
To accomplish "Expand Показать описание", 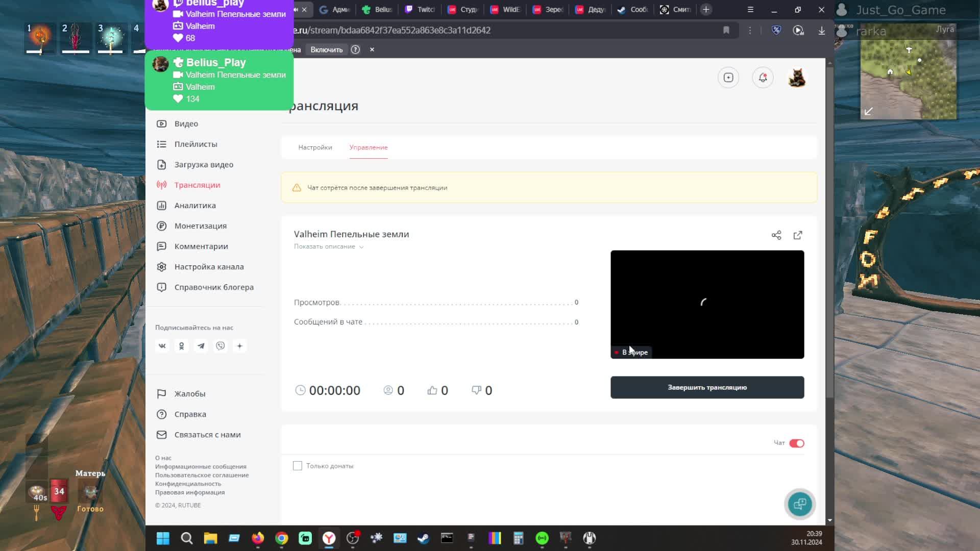I will pos(329,246).
